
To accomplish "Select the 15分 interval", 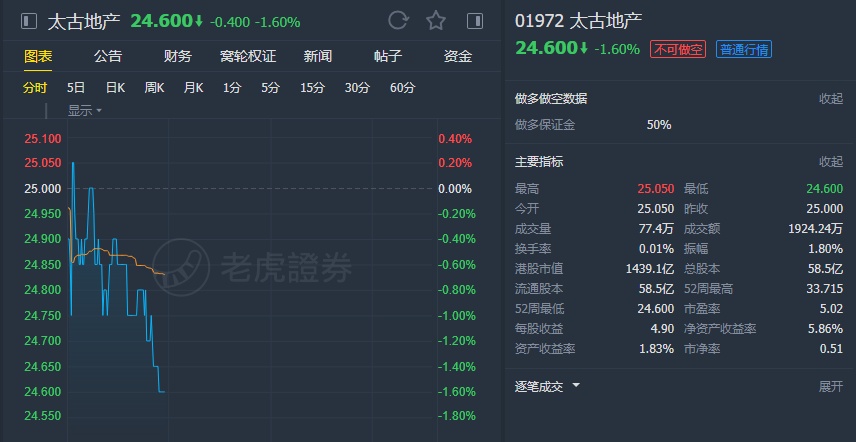I will tap(312, 88).
